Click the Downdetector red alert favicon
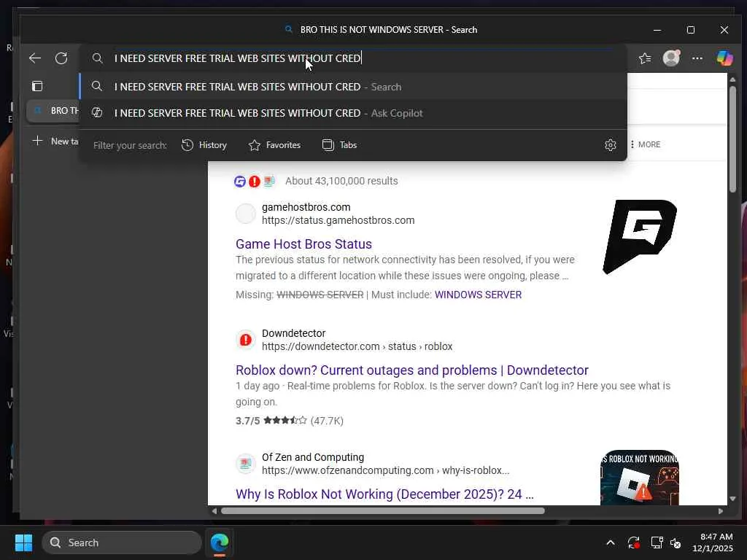Image resolution: width=747 pixels, height=560 pixels. 245,340
